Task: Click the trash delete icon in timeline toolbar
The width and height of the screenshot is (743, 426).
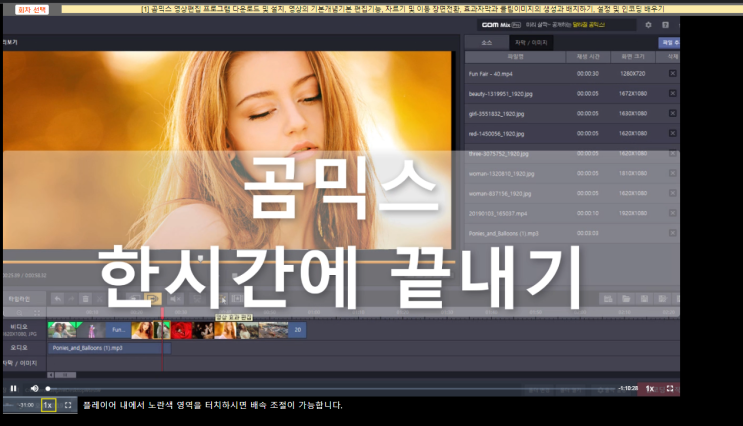Action: pos(86,299)
